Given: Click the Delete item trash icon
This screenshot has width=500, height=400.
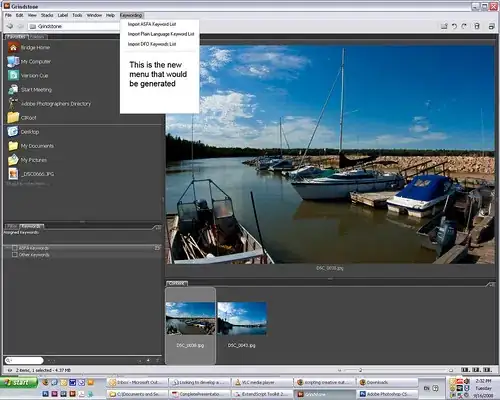Looking at the screenshot, I should (477, 26).
